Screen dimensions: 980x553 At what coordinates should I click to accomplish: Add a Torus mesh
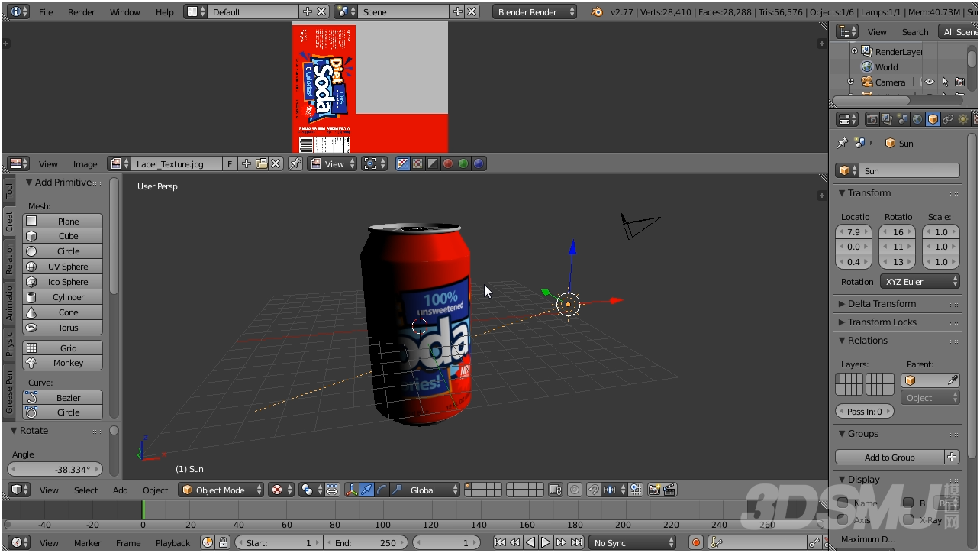point(63,328)
